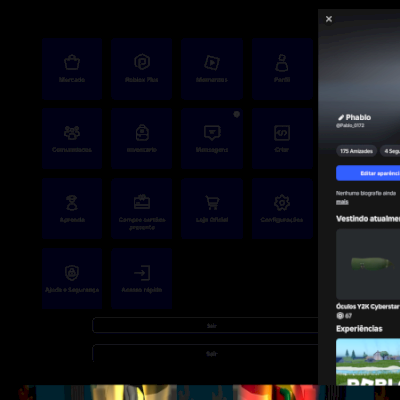Open the Mensagens chat tile
Image resolution: width=400 pixels, height=400 pixels.
[212, 138]
